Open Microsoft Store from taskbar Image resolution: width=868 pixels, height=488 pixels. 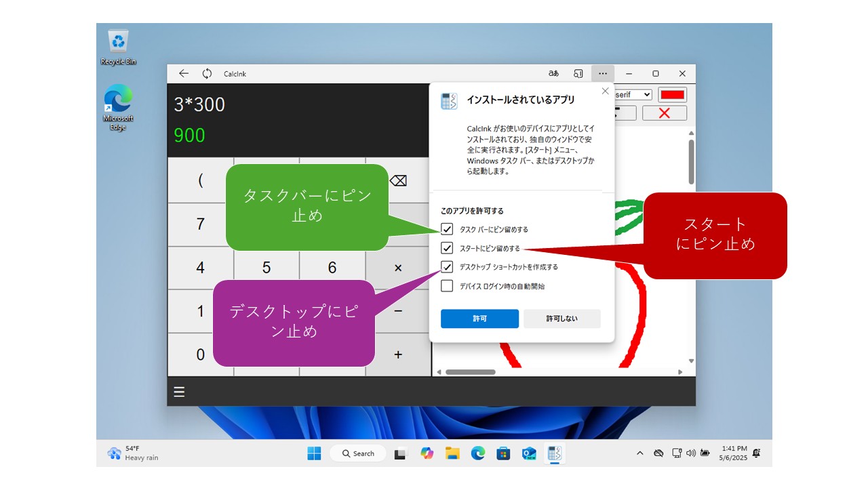[x=503, y=453]
